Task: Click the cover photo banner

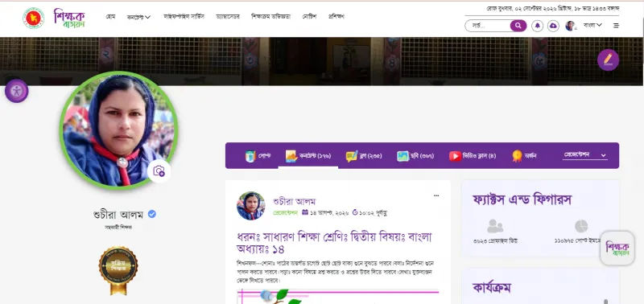Action: (322, 62)
